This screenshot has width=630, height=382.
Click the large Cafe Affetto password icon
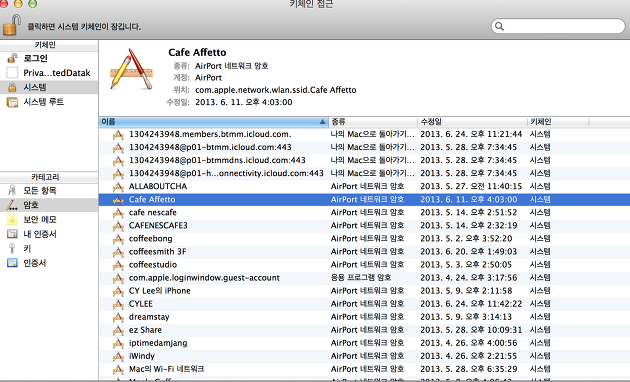click(131, 69)
